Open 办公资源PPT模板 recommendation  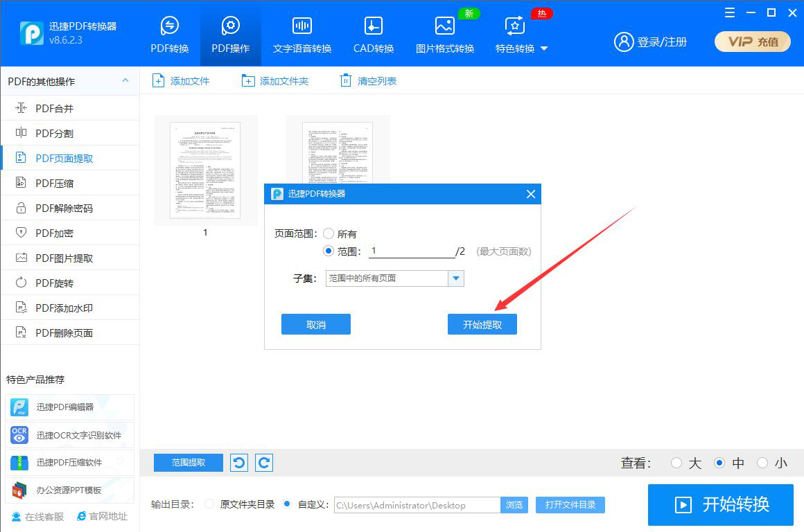click(70, 490)
